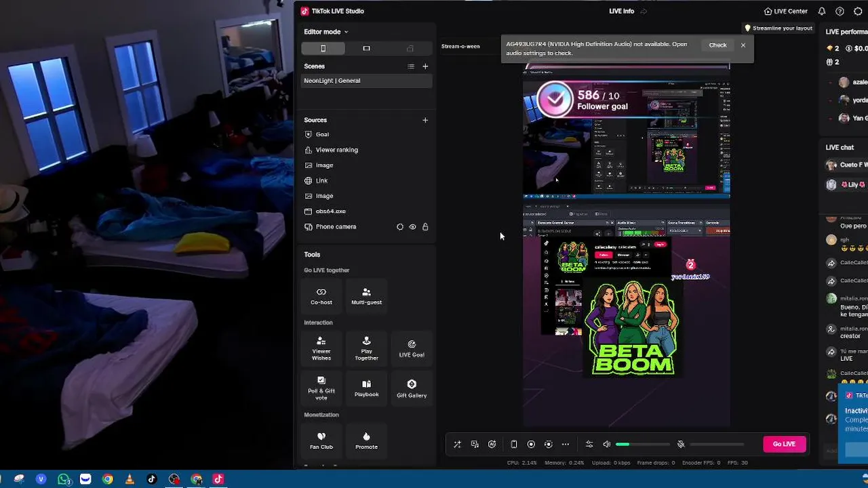Open the Co-host tool
This screenshot has height=488, width=868.
(321, 296)
